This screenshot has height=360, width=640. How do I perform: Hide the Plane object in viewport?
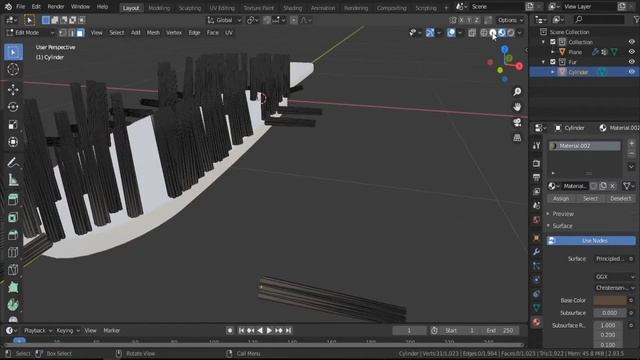[x=631, y=52]
